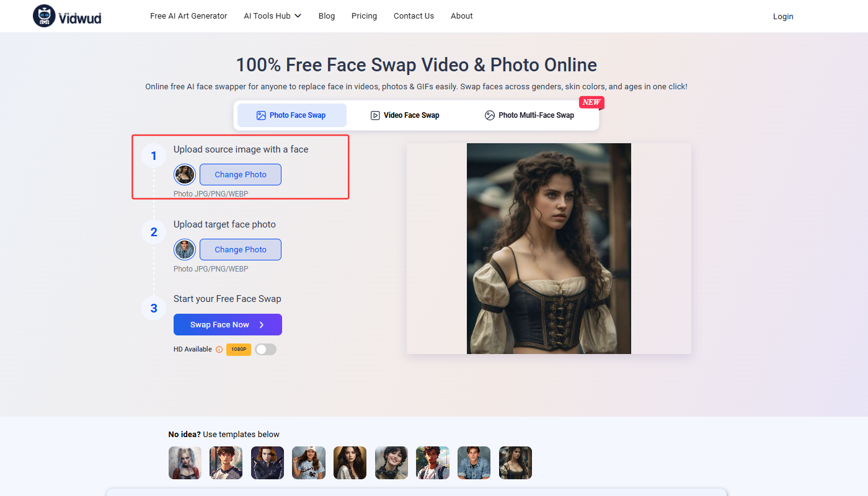Open the Pricing page link
The height and width of the screenshot is (496, 868).
pos(364,16)
